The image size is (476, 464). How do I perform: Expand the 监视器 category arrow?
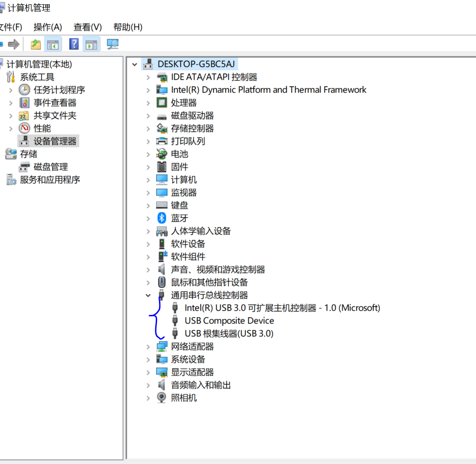[148, 193]
